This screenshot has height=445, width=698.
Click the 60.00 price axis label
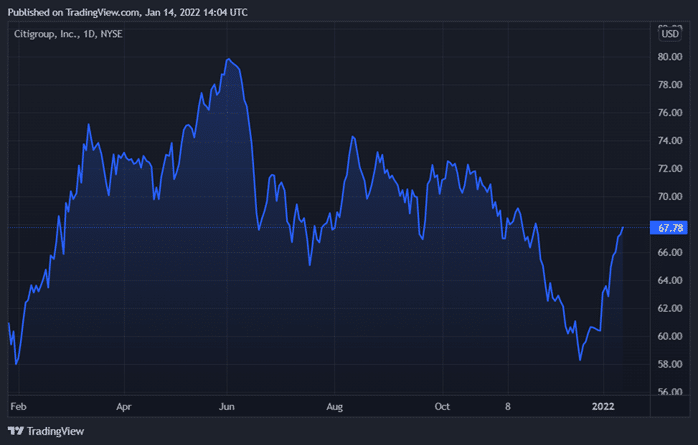pos(670,336)
